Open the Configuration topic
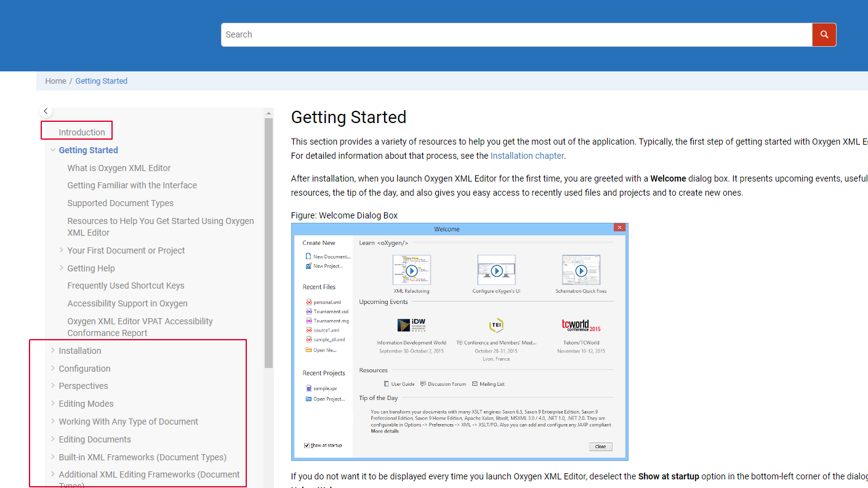The width and height of the screenshot is (868, 488). (x=84, y=369)
